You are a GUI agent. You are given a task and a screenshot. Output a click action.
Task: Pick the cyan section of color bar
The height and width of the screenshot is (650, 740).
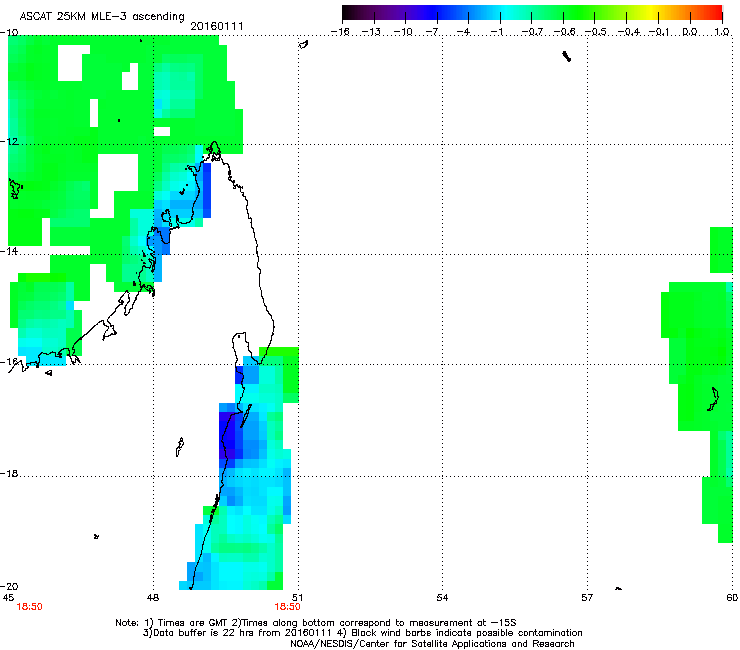(x=507, y=12)
